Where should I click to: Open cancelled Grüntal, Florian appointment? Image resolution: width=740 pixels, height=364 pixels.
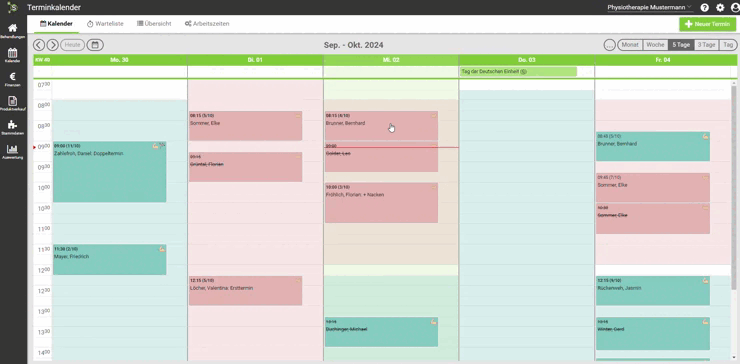(245, 167)
